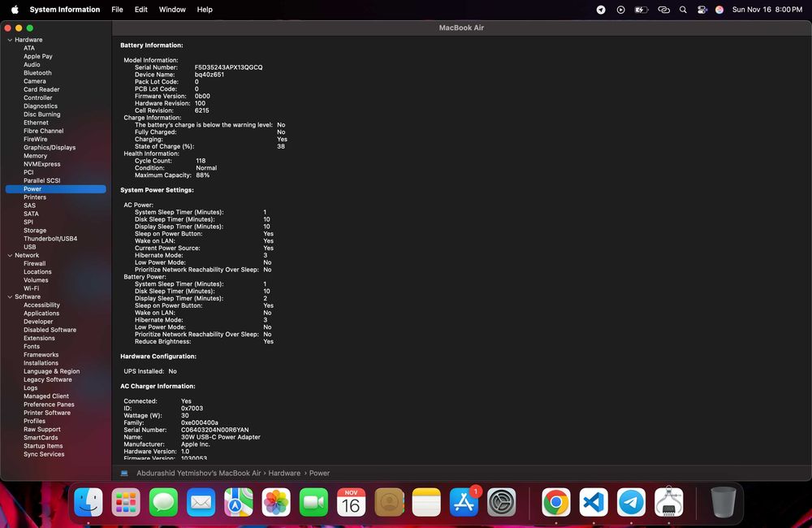Select Apple Pay in sidebar

coord(38,57)
